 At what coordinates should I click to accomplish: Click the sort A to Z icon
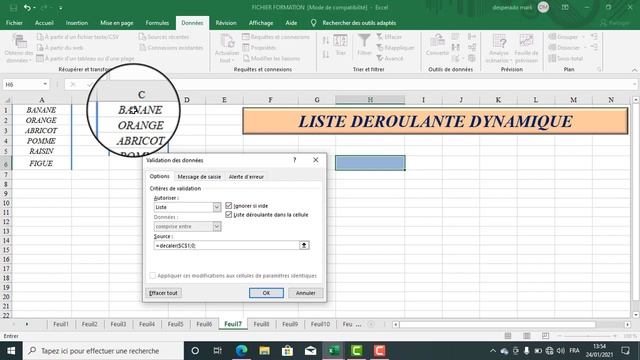point(326,40)
